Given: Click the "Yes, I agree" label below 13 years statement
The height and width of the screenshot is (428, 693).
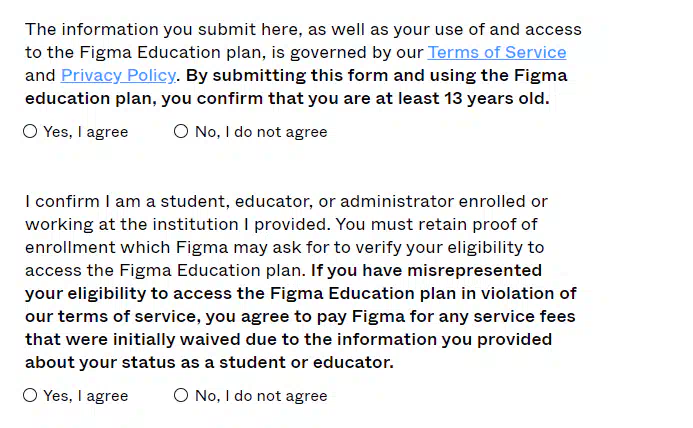Looking at the screenshot, I should click(86, 132).
